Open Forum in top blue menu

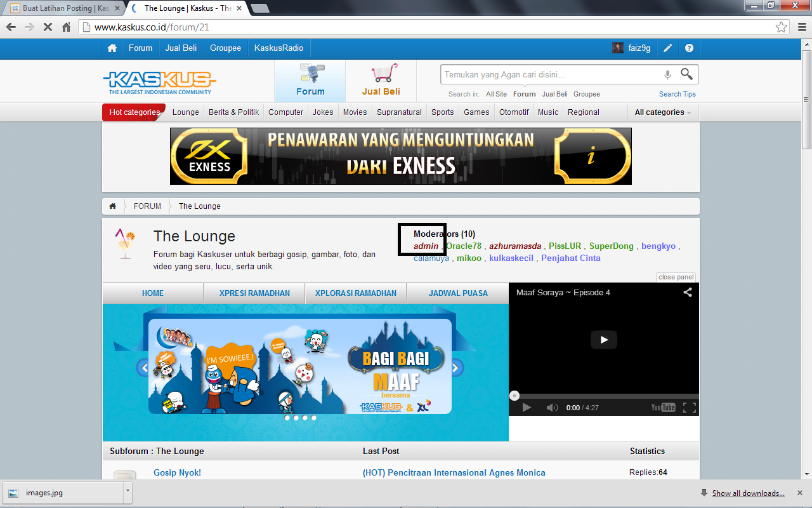[140, 48]
